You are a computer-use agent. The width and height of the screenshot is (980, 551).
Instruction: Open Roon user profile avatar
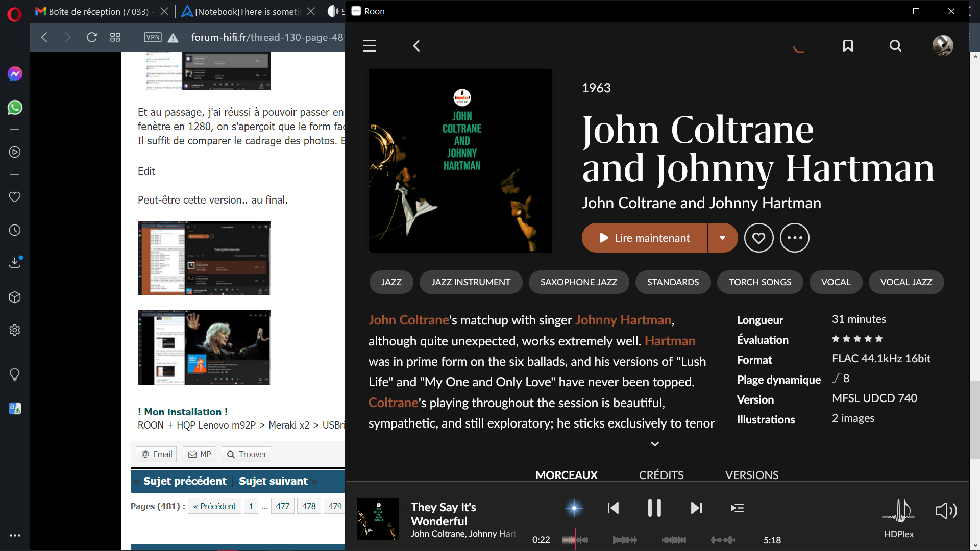click(x=943, y=45)
